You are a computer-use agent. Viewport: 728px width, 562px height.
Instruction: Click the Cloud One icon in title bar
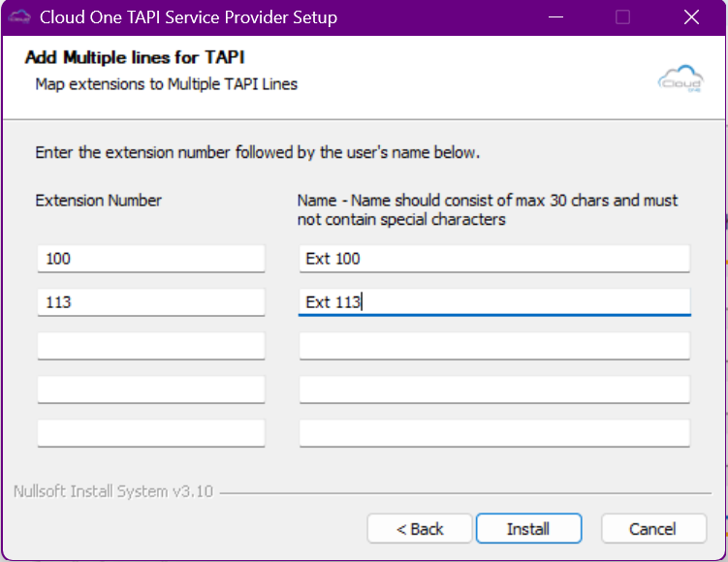click(x=20, y=17)
